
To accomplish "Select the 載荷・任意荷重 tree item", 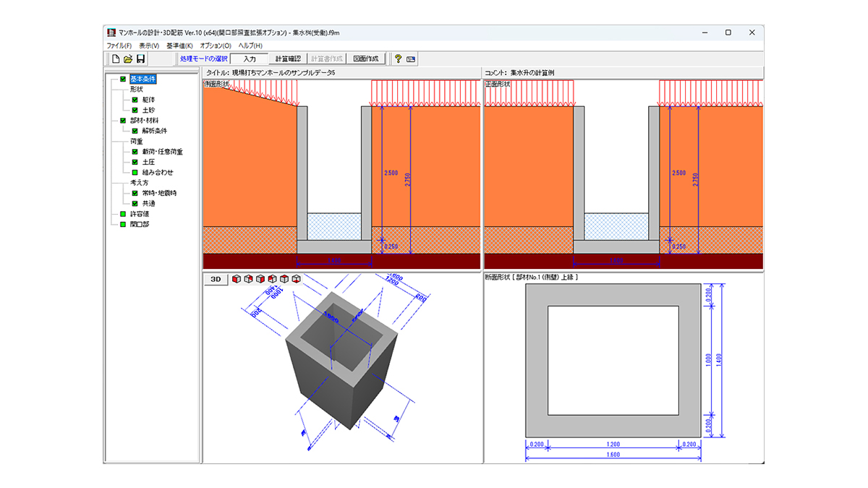I will 162,152.
